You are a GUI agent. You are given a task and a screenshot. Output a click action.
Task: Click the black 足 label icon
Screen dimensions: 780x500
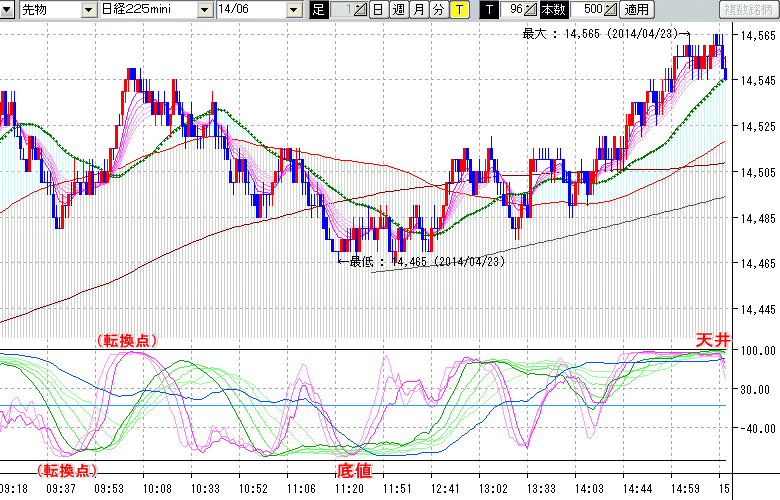coord(318,10)
